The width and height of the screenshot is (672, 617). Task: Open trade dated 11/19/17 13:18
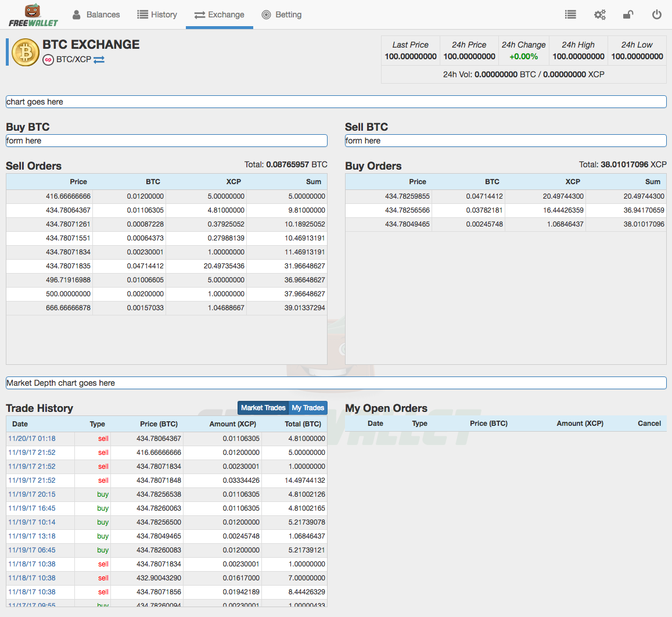point(32,536)
